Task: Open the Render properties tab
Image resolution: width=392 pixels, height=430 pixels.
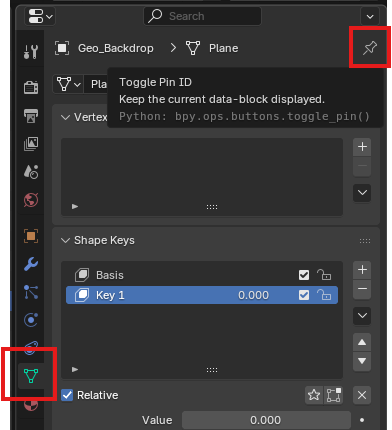Action: (x=31, y=87)
